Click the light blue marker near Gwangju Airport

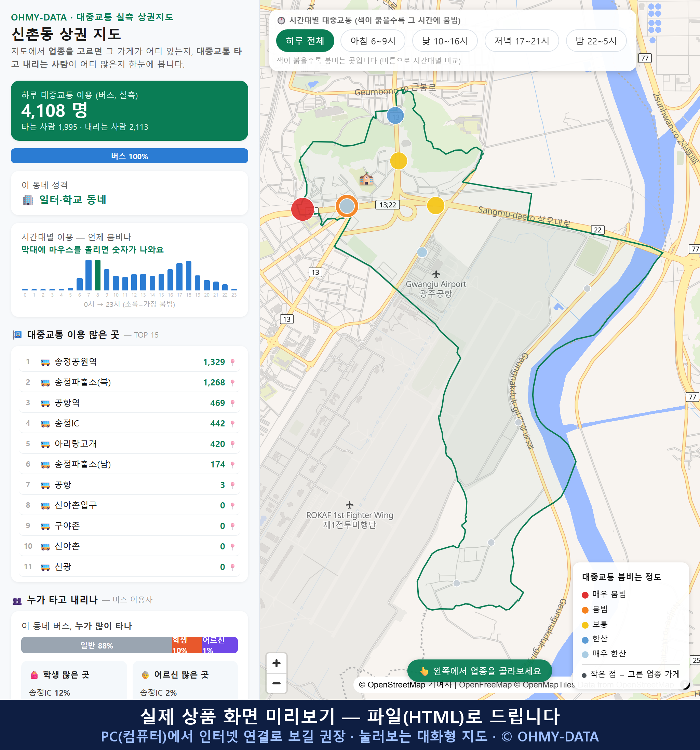(422, 252)
